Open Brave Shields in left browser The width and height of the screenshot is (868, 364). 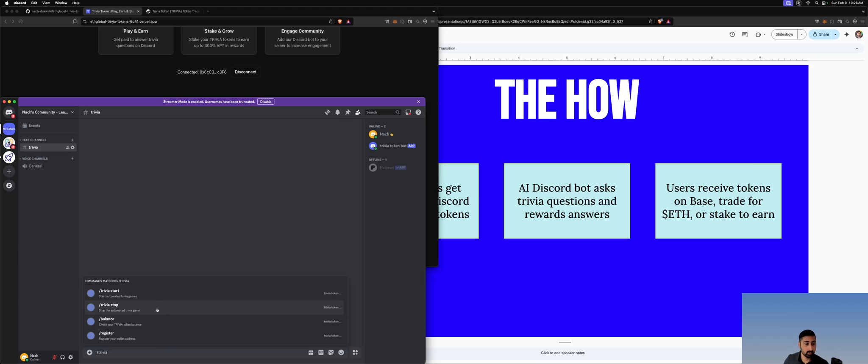(340, 22)
